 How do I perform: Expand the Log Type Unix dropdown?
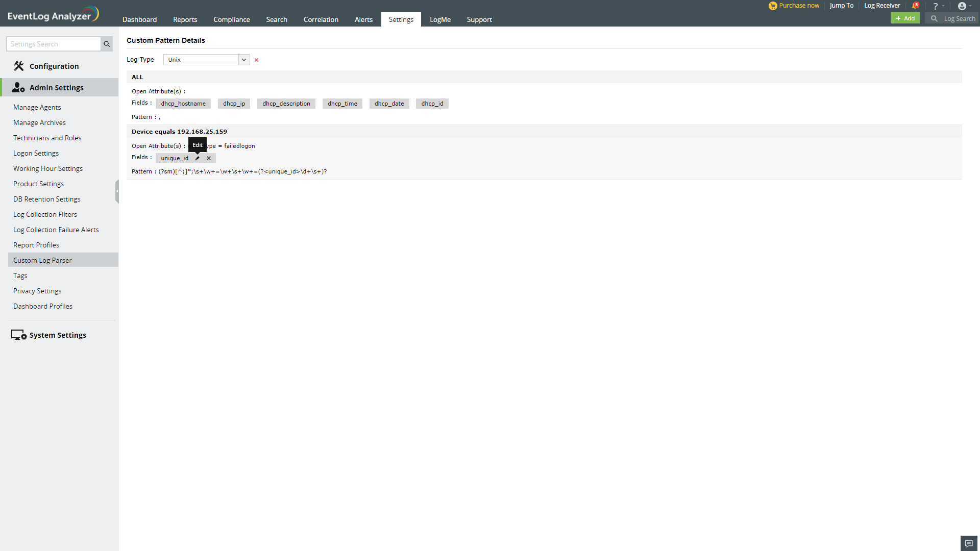(x=244, y=60)
